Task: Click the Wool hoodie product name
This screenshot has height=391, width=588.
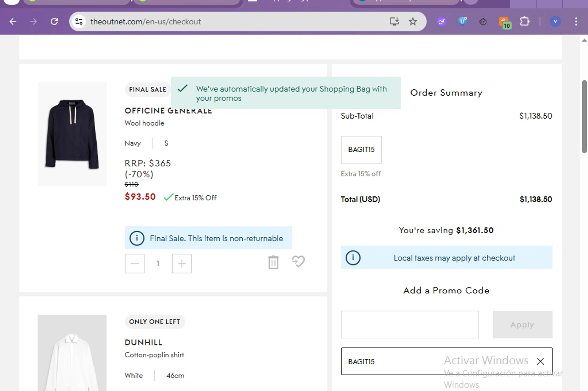Action: [144, 123]
